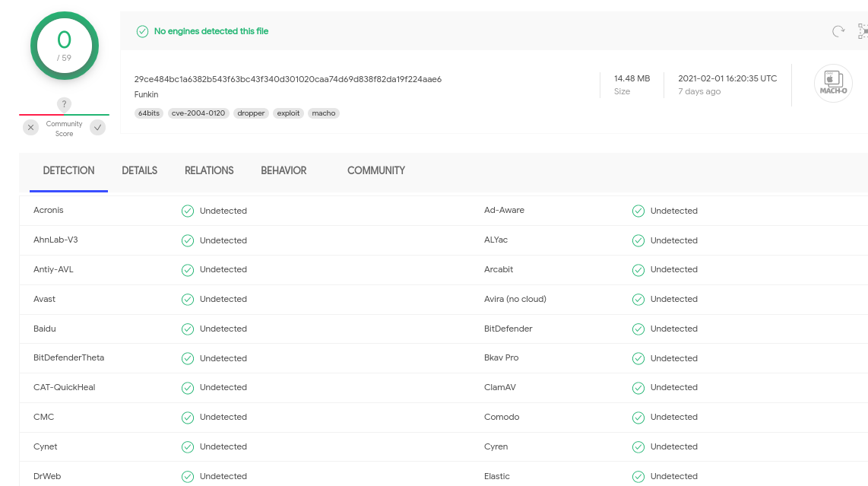This screenshot has width=868, height=486.
Task: Click the AhnLab-V3 undetected check icon
Action: click(x=188, y=240)
